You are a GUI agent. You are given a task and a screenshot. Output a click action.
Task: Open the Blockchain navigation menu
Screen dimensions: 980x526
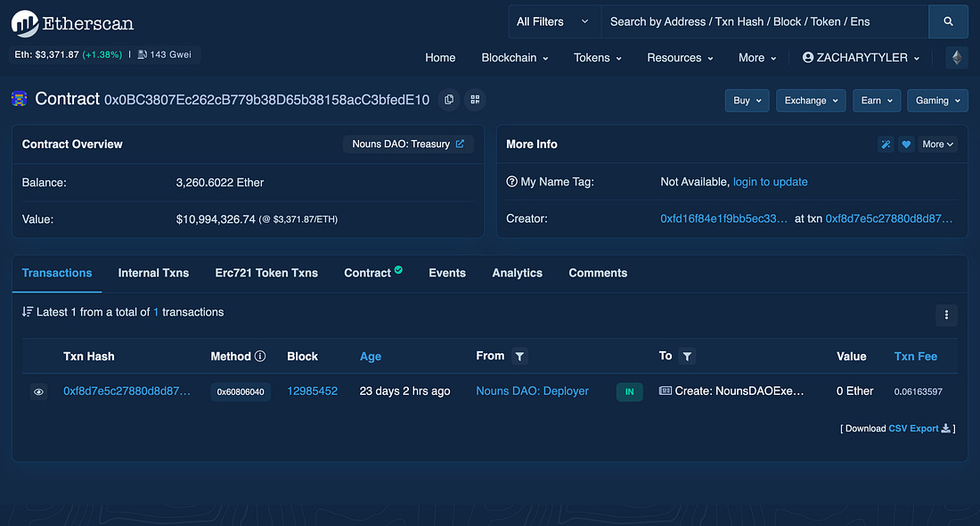[514, 58]
